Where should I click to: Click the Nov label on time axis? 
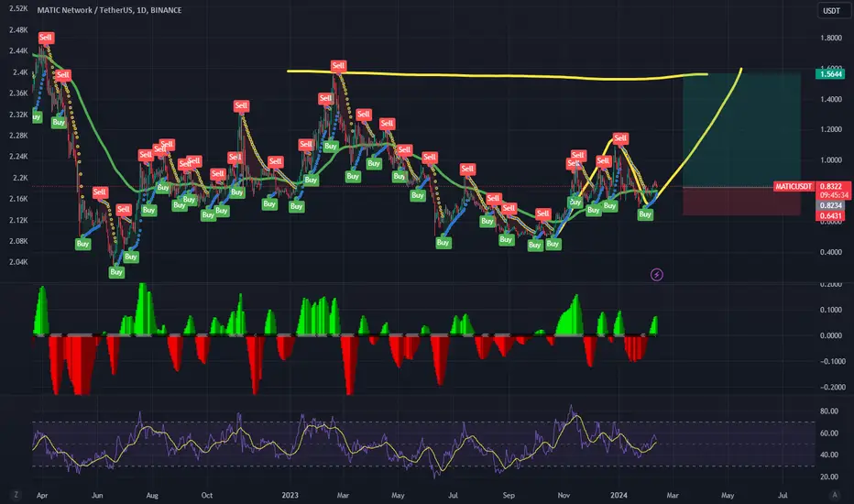564,495
